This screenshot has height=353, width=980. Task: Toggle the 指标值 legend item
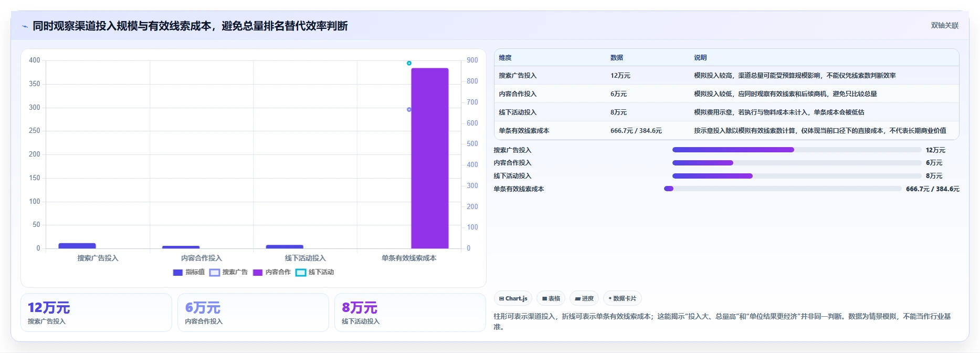tap(189, 272)
